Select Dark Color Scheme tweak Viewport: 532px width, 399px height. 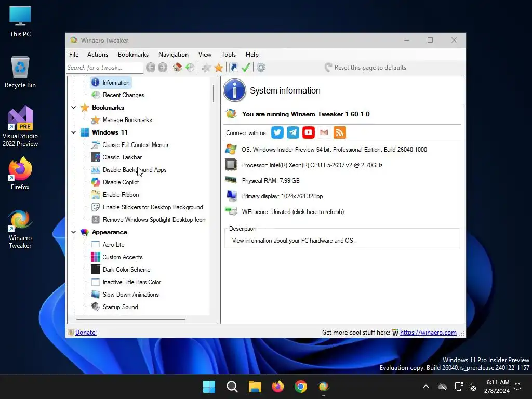(127, 270)
